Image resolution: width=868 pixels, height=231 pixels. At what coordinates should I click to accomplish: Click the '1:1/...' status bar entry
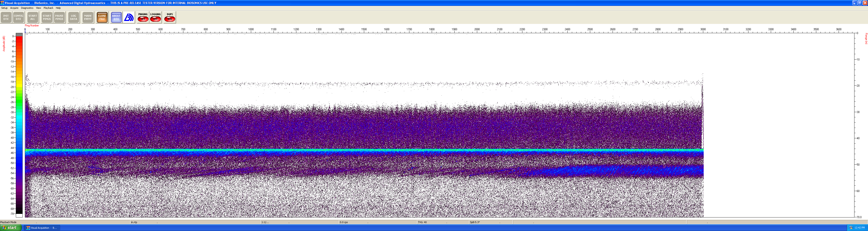pos(265,222)
